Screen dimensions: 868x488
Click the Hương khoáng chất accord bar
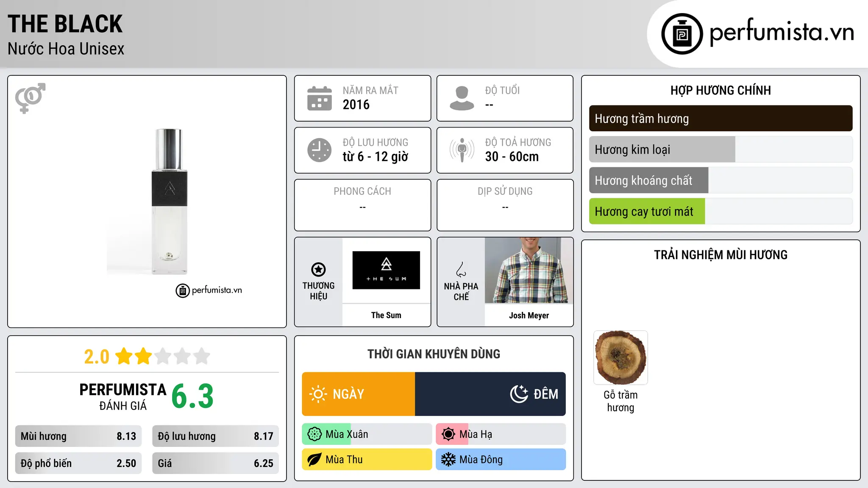pos(721,180)
